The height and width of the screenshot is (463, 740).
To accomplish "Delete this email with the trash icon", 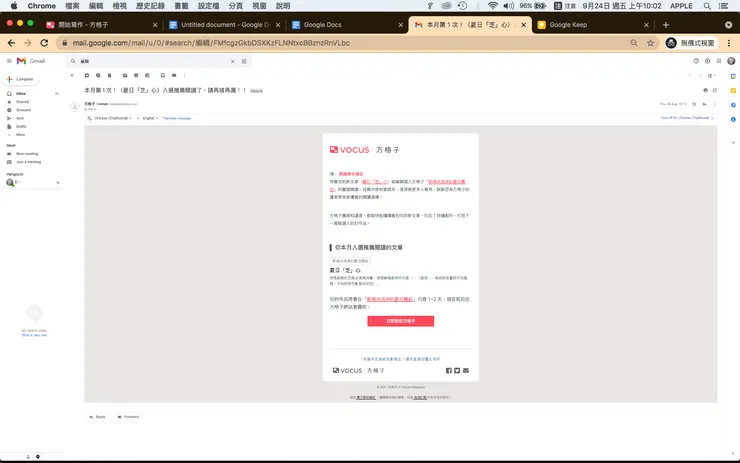I will pyautogui.click(x=109, y=75).
